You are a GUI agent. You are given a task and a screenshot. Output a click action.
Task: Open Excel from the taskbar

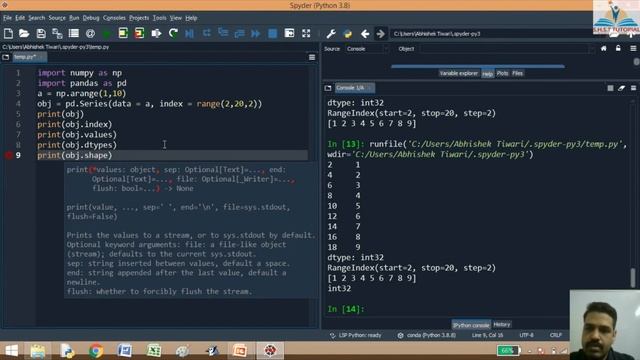point(154,351)
